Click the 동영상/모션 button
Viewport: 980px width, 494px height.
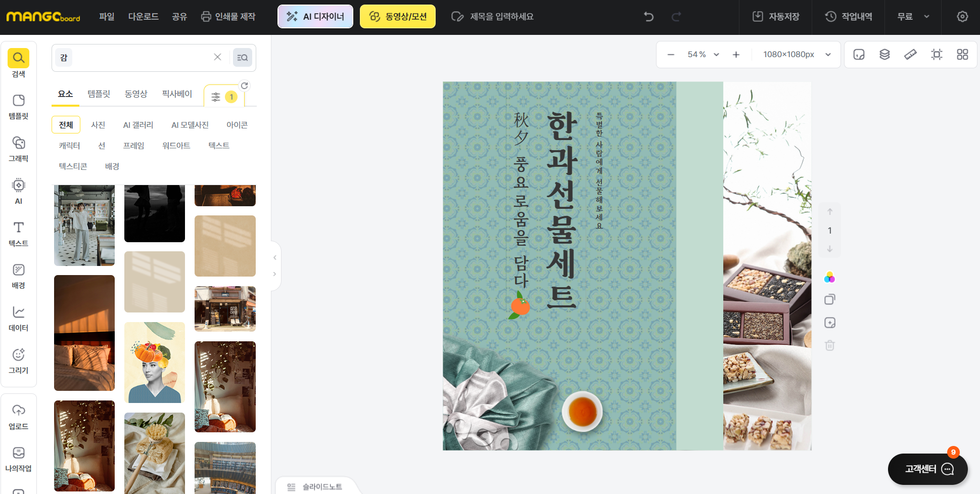pyautogui.click(x=398, y=16)
